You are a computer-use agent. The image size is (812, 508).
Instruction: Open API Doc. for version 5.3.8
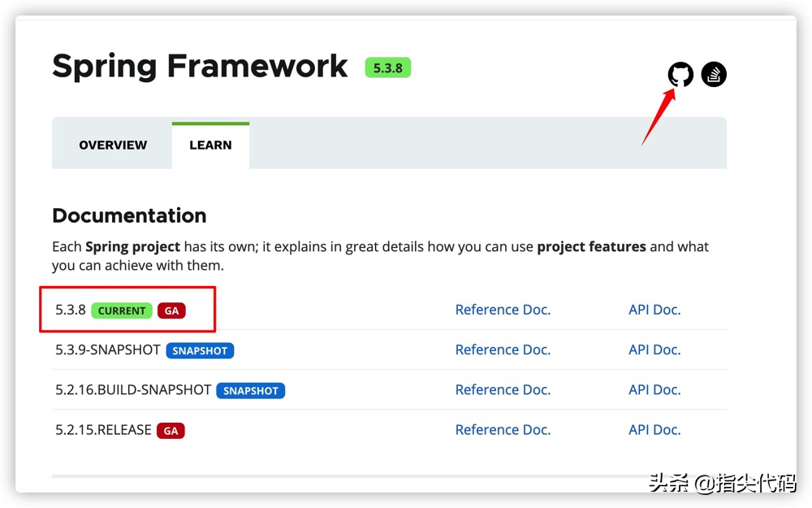(x=654, y=310)
